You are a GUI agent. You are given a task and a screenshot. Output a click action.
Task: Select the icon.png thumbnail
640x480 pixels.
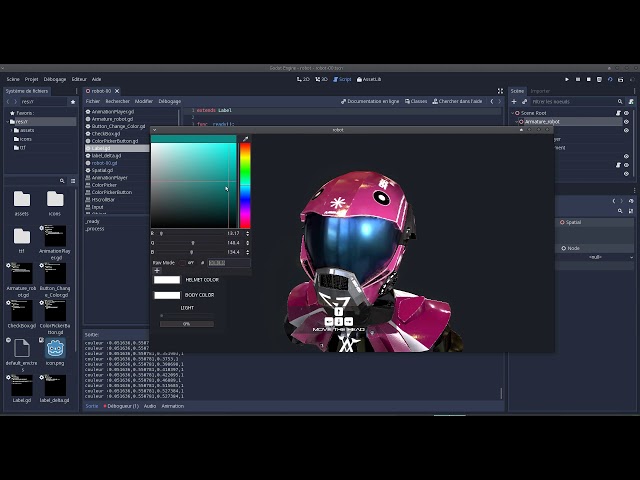55,349
